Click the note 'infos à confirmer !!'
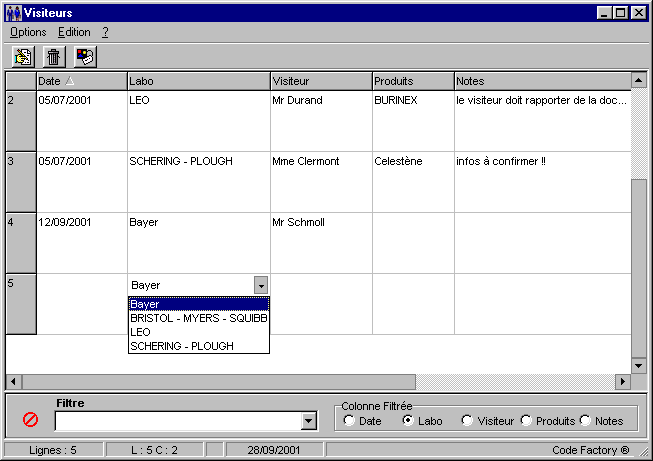Viewport: 653px width, 461px height. coord(543,182)
